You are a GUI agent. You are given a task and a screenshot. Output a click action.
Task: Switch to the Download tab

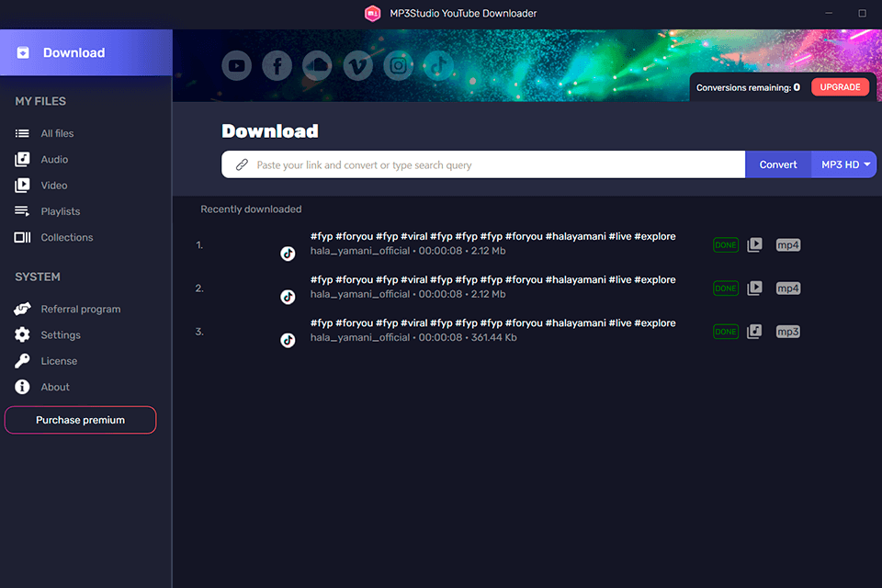pos(73,52)
